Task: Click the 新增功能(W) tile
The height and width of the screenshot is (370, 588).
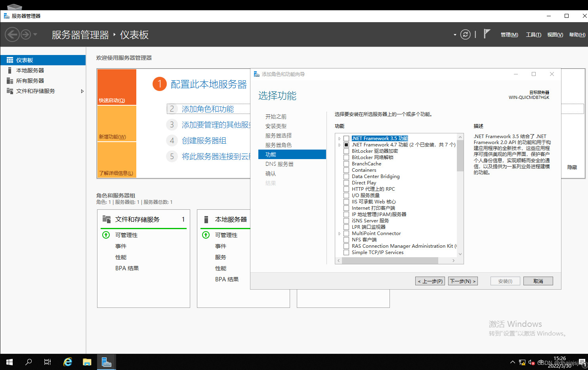Action: point(117,123)
